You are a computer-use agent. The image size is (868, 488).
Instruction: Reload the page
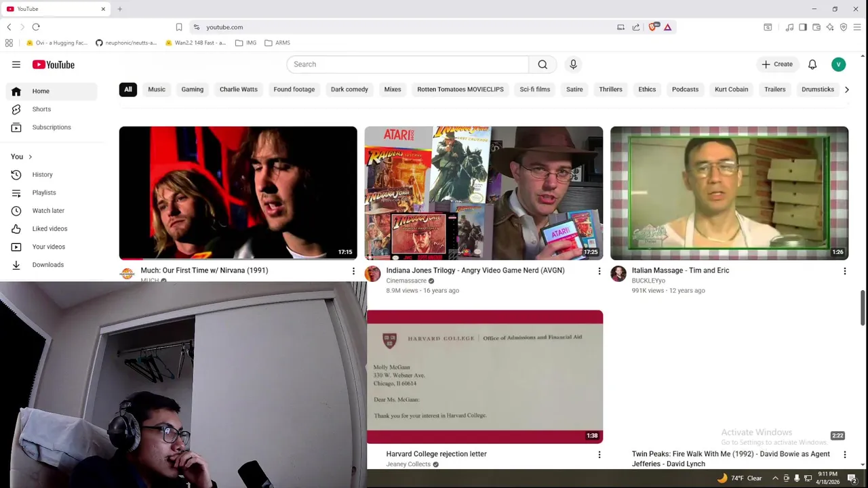pos(36,27)
